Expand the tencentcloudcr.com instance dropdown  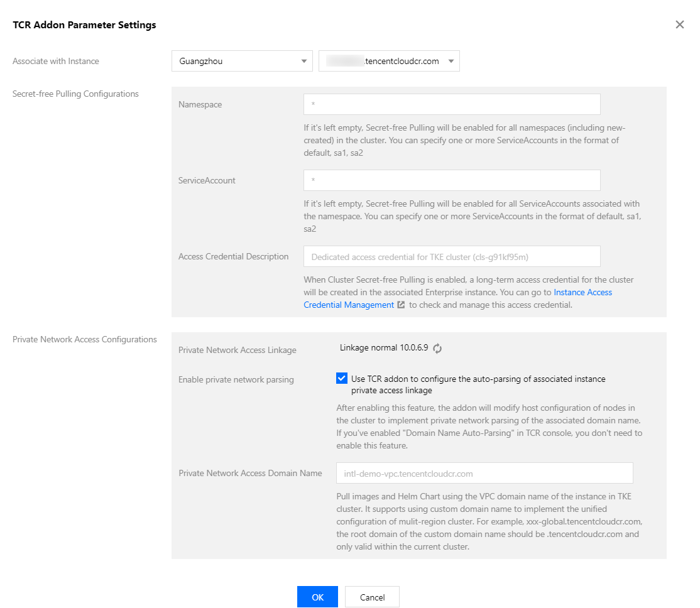pyautogui.click(x=389, y=61)
